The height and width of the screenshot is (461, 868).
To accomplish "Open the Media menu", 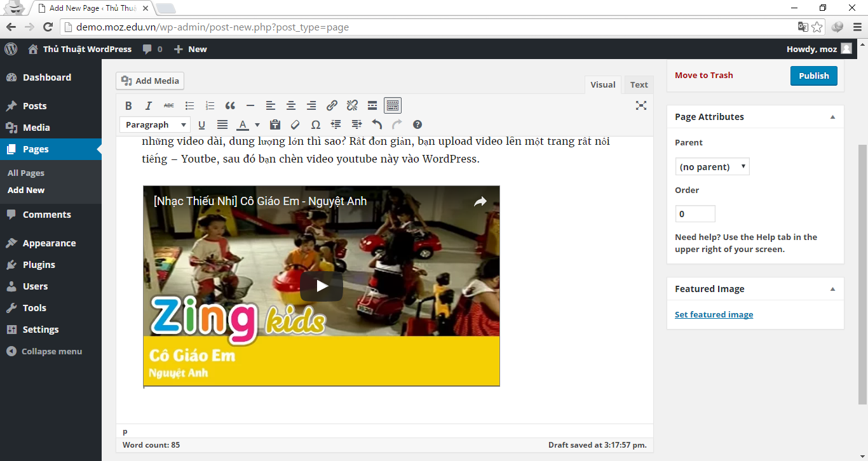I will pyautogui.click(x=51, y=128).
